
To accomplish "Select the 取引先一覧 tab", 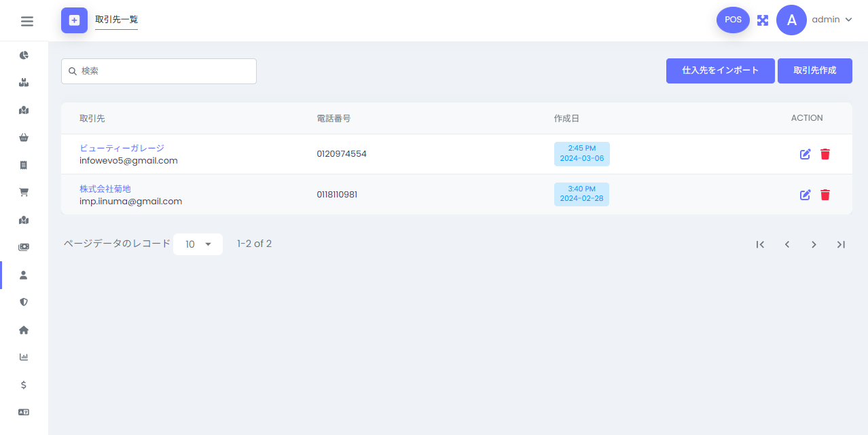I will 116,20.
